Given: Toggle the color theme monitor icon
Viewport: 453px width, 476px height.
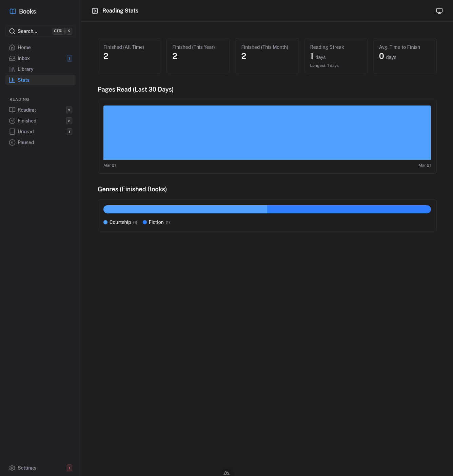Looking at the screenshot, I should point(439,11).
